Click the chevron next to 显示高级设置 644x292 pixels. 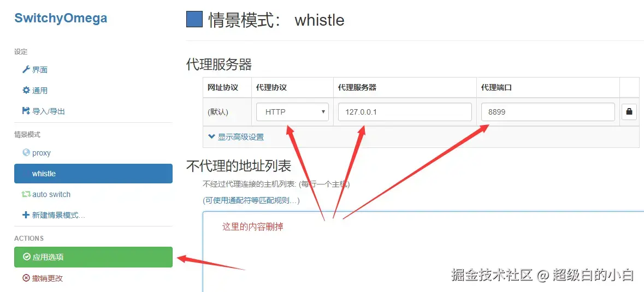(211, 136)
